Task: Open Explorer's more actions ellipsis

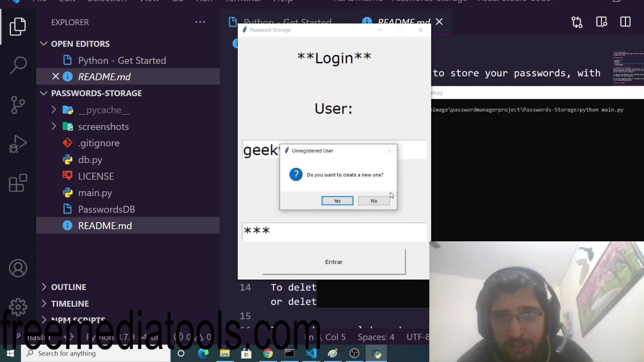Action: click(200, 22)
